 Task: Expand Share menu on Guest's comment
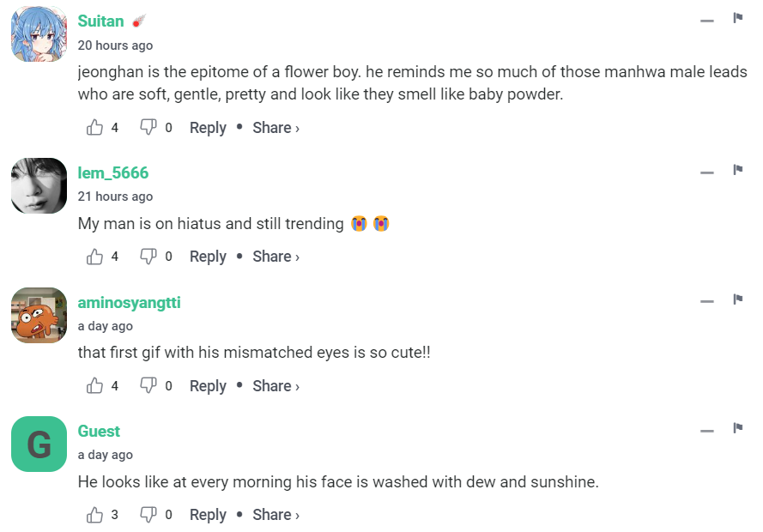click(x=276, y=515)
